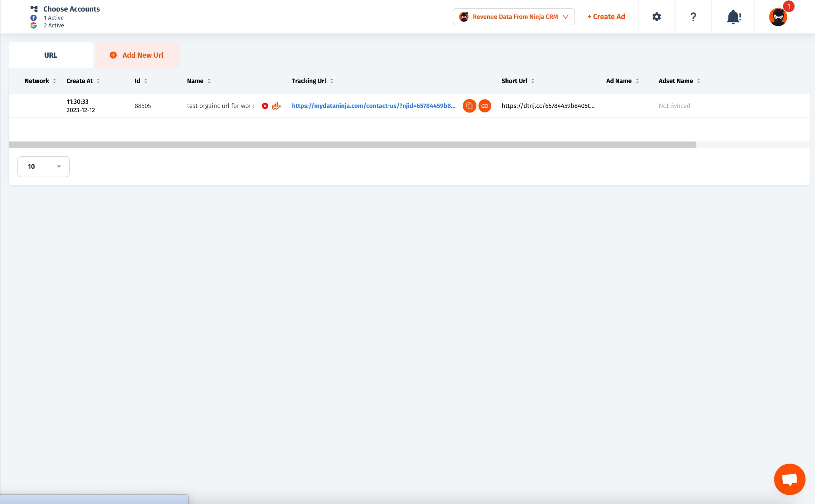Screen dimensions: 815x504
Task: Open the Add New Url tab
Action: point(137,55)
